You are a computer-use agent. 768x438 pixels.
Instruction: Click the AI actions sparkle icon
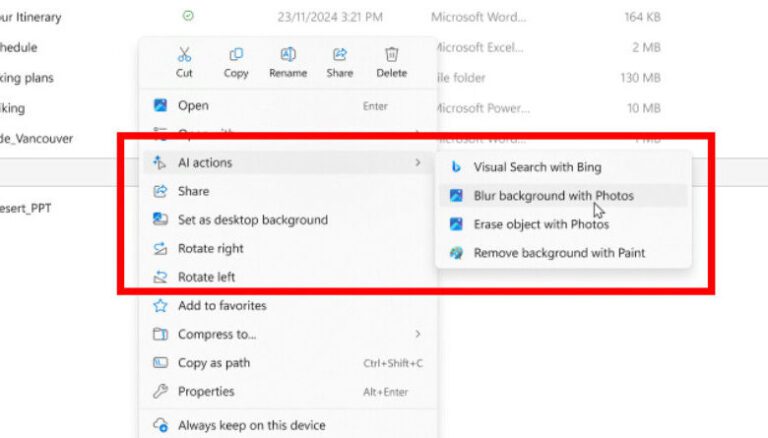tap(160, 162)
